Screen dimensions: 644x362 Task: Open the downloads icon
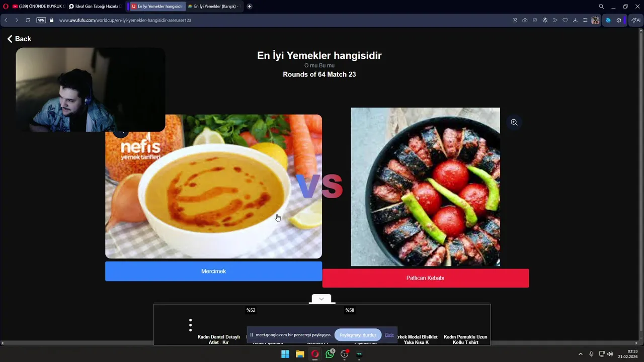tap(575, 20)
